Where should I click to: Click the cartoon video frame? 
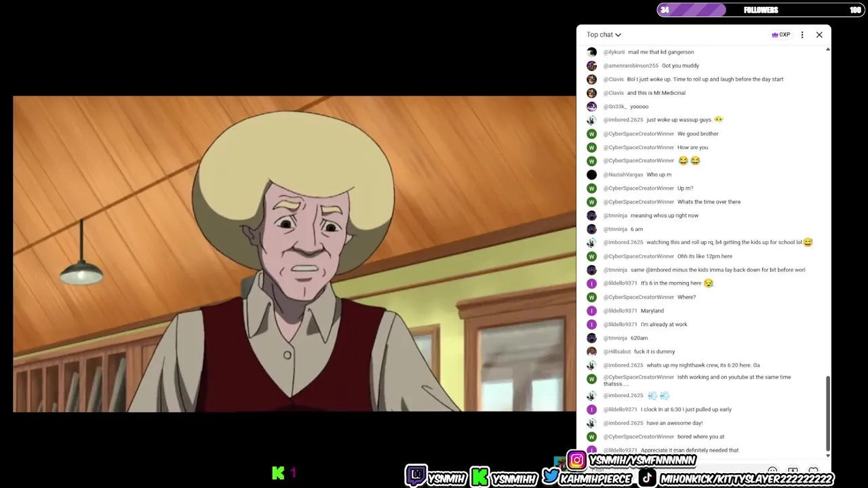click(x=294, y=253)
